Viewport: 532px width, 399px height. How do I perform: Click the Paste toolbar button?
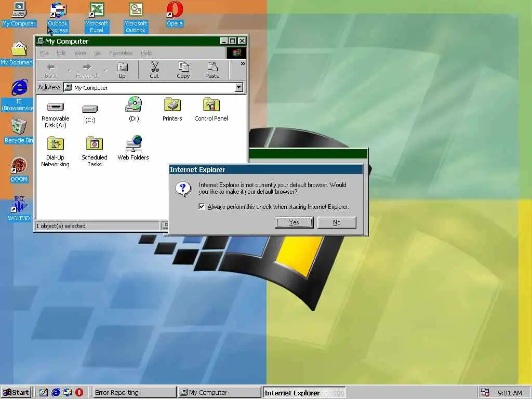(212, 71)
